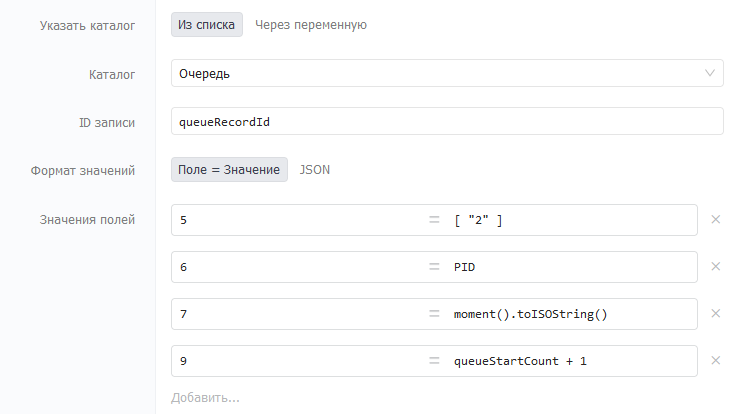
Task: Switch value format to JSON
Action: point(314,169)
